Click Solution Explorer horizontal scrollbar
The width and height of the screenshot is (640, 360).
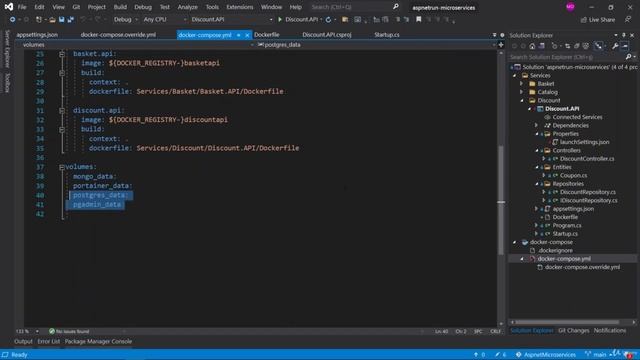(567, 322)
